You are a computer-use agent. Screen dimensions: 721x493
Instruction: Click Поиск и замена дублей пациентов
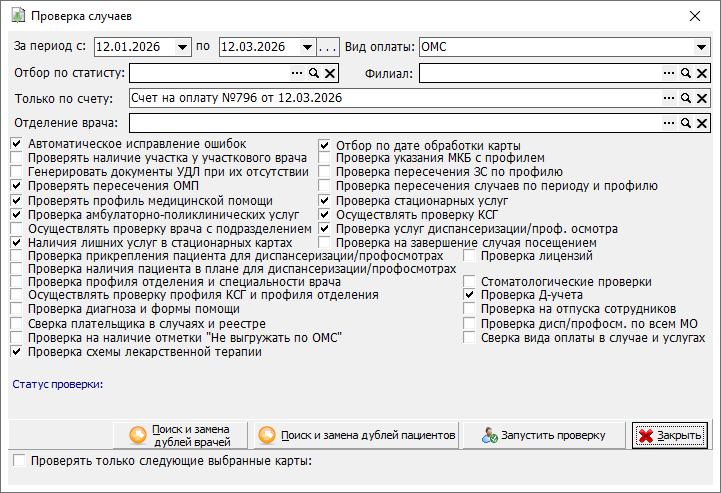pyautogui.click(x=358, y=436)
